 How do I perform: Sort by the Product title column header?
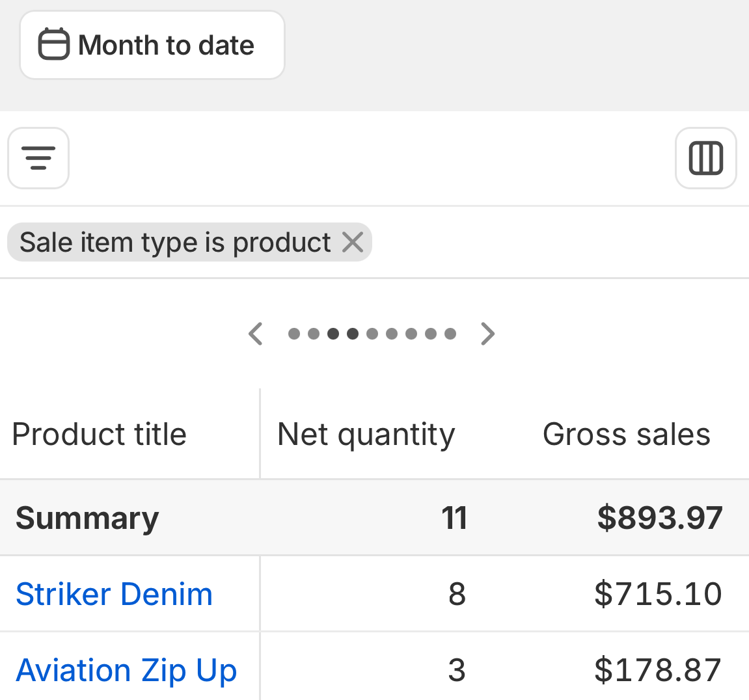click(x=100, y=435)
